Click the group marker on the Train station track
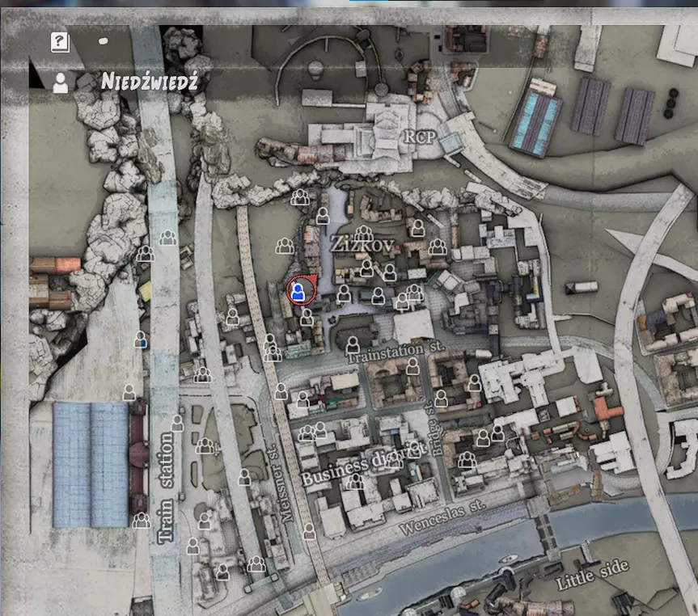698x616 pixels. pyautogui.click(x=167, y=237)
